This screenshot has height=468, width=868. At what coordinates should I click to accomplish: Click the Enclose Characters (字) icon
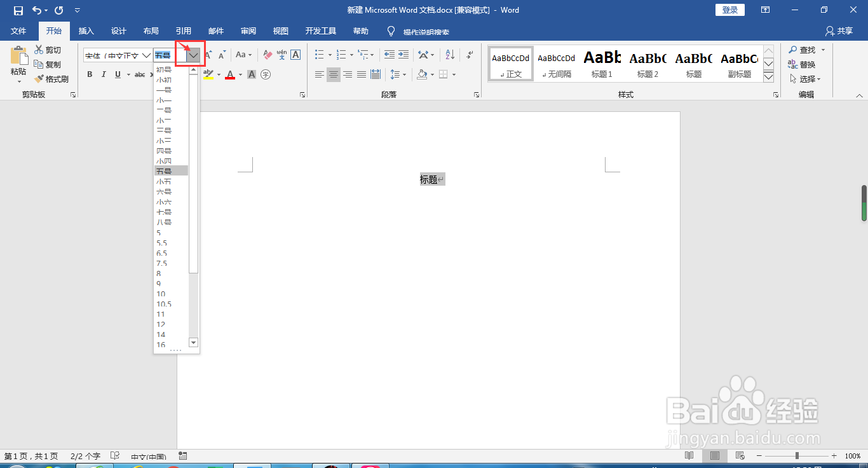266,74
